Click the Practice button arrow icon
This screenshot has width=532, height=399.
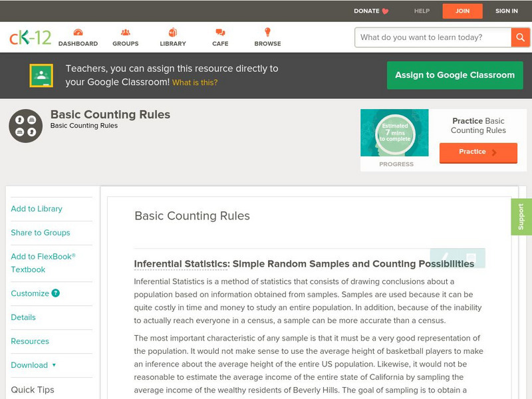[494, 152]
